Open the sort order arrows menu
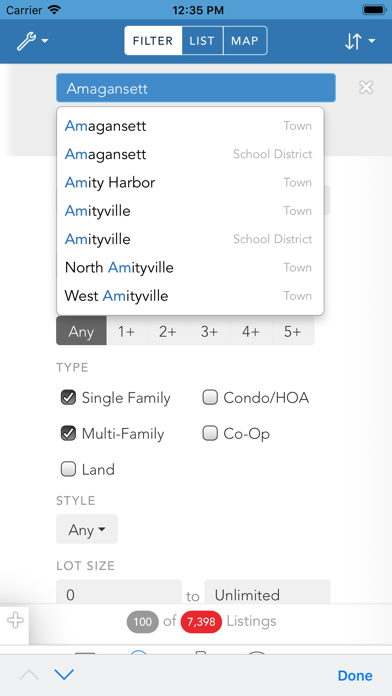Viewport: 392px width, 696px height. (x=360, y=41)
